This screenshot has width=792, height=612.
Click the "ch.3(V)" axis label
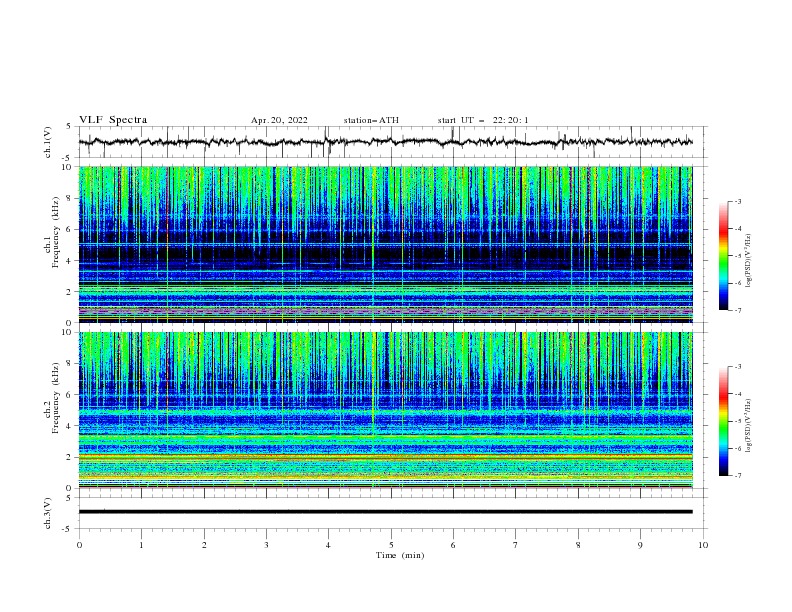[x=48, y=513]
